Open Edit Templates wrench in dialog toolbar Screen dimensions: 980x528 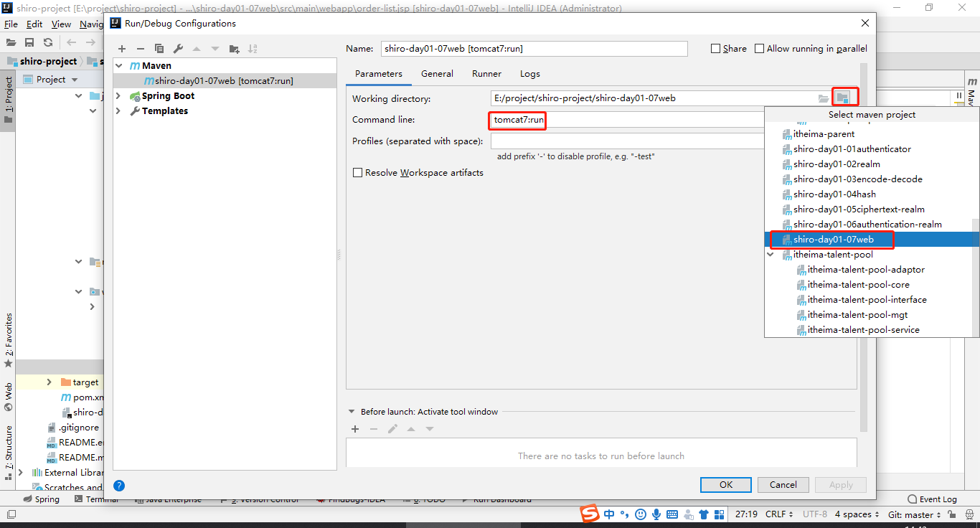178,49
